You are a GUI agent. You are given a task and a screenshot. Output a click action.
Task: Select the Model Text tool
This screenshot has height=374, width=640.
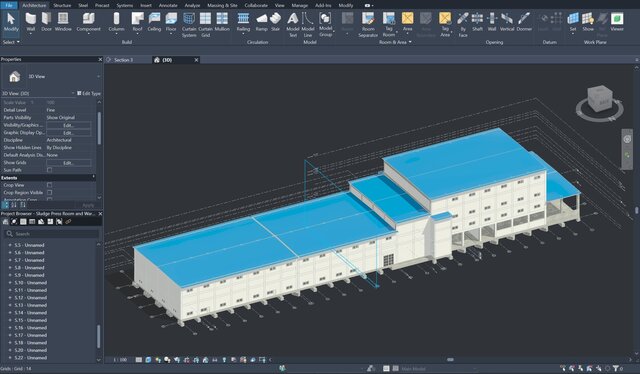(x=293, y=25)
